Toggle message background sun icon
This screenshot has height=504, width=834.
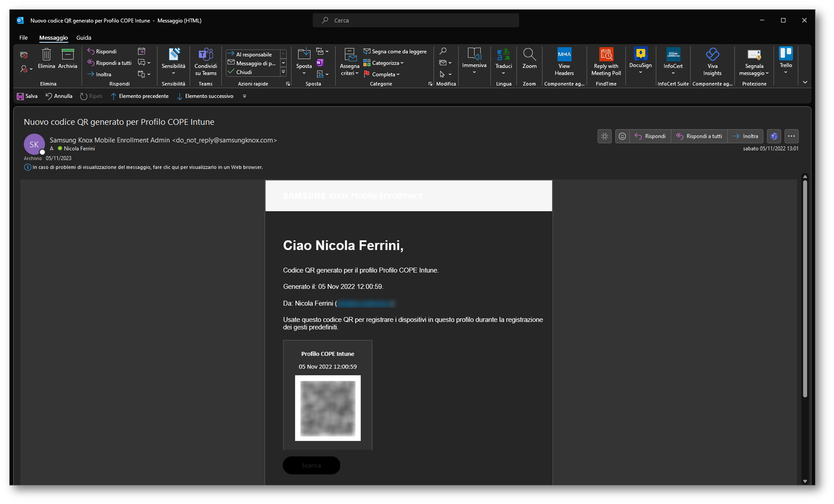(x=604, y=137)
